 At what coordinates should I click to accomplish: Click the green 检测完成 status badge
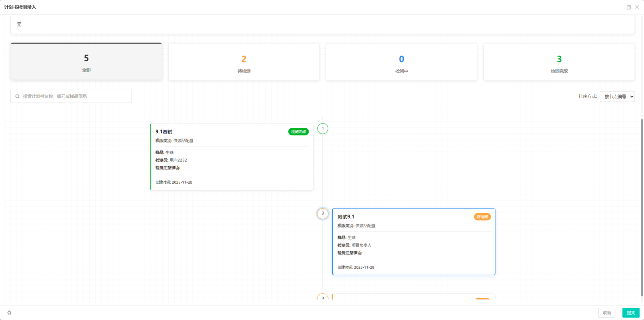coord(298,132)
